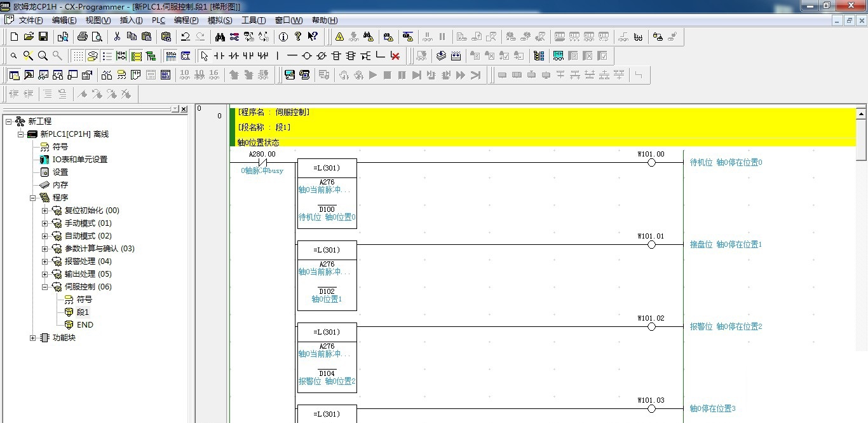Viewport: 868px width, 423px height.
Task: Open the 工具(T) menu
Action: (x=254, y=20)
